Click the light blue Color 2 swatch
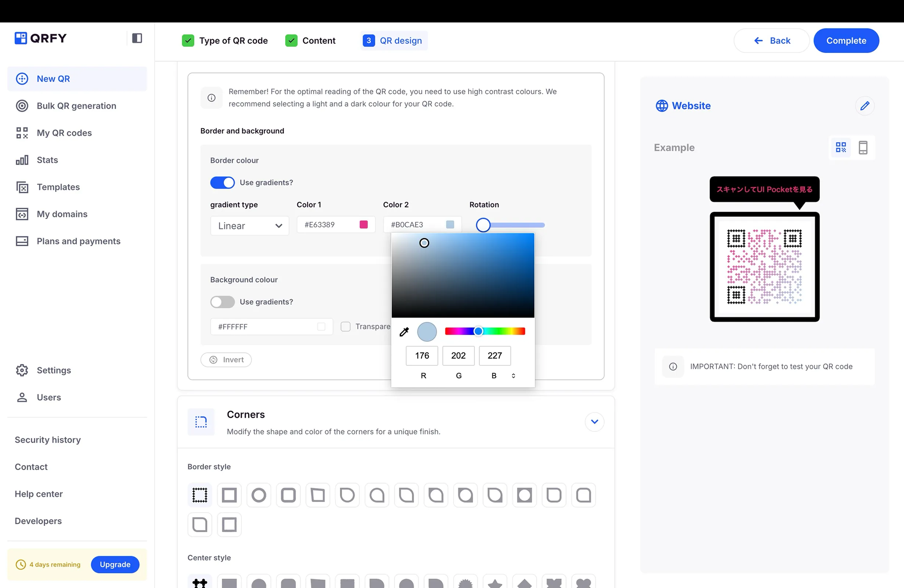 tap(450, 225)
